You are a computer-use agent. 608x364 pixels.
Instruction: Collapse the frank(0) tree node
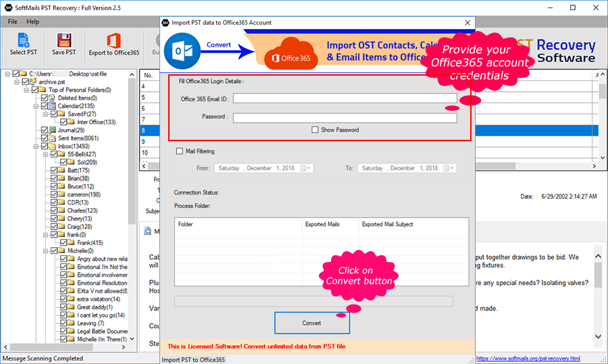45,235
